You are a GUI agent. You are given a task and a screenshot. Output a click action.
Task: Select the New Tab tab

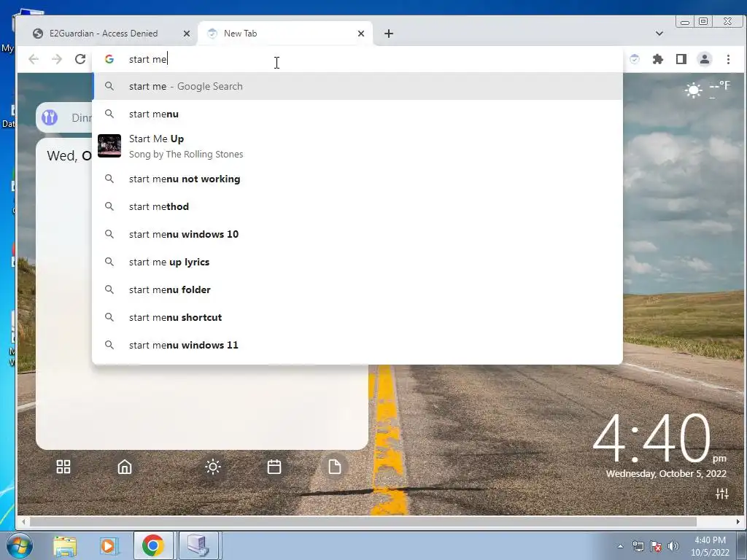pyautogui.click(x=285, y=34)
